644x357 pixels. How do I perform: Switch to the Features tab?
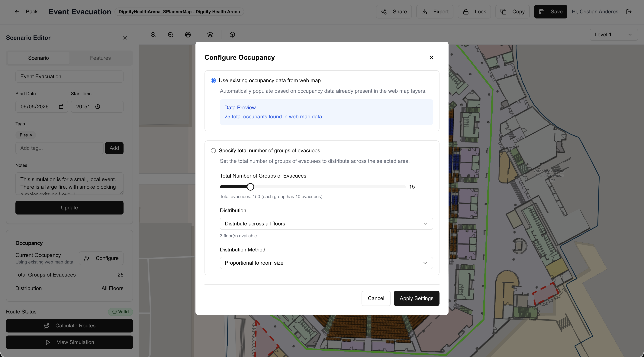pos(100,58)
